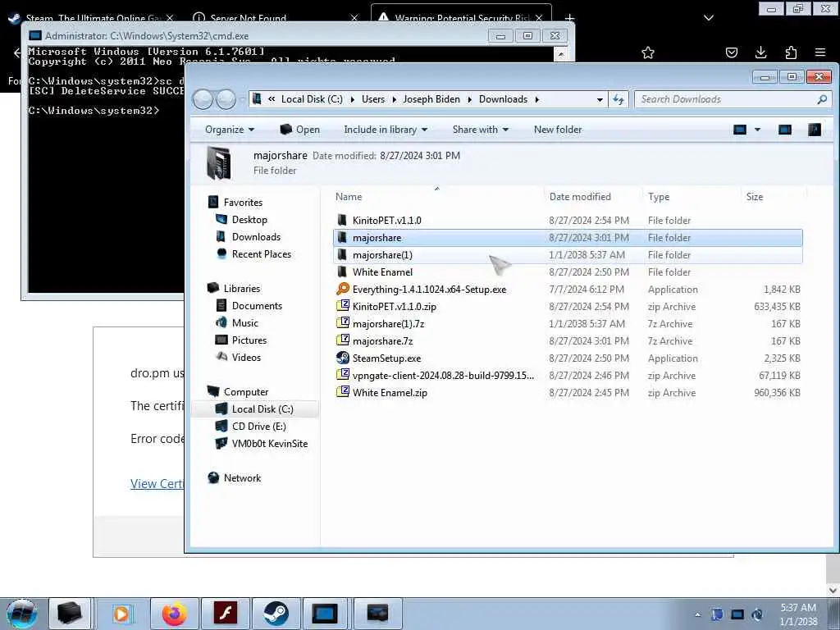Screen dimensions: 840x630
Task: Click the New folder button
Action: 558,130
